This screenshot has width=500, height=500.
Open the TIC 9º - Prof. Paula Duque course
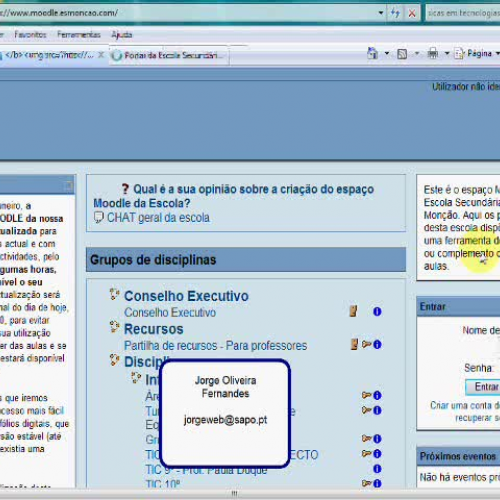(206, 470)
